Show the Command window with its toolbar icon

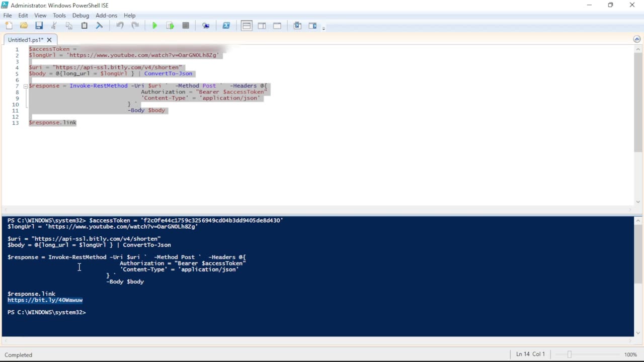(297, 26)
